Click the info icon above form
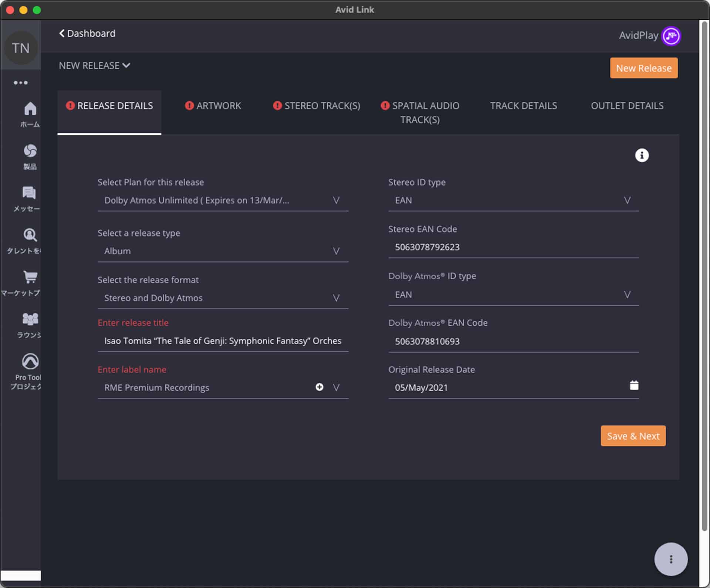 click(642, 155)
